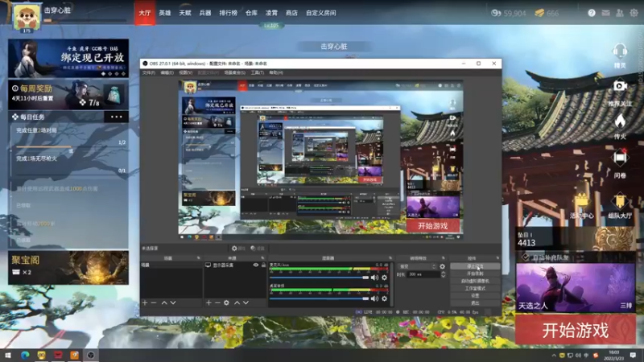Open the Windows Start menu

coord(8,355)
